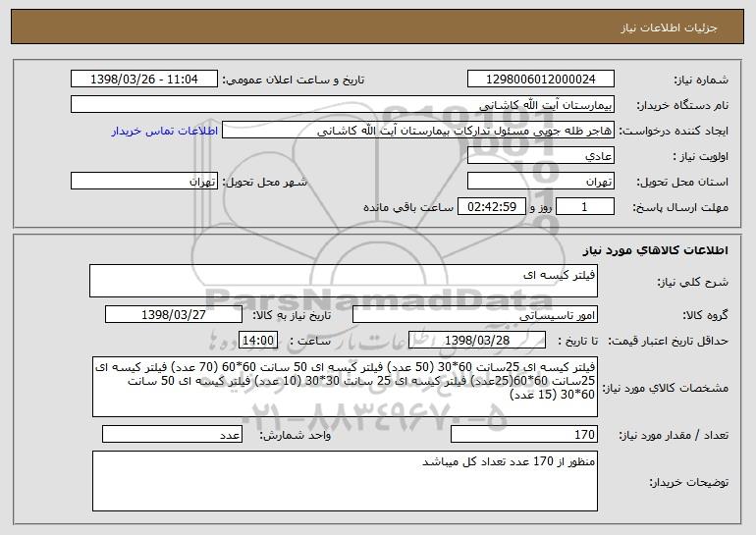The width and height of the screenshot is (756, 535).
Task: Click the label اولویت نیاز
Action: (x=701, y=156)
